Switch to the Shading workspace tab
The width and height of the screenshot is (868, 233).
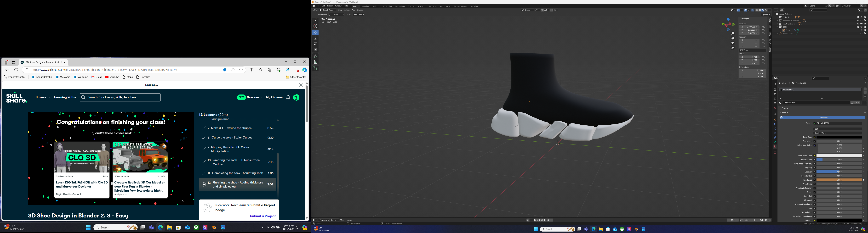pos(411,6)
